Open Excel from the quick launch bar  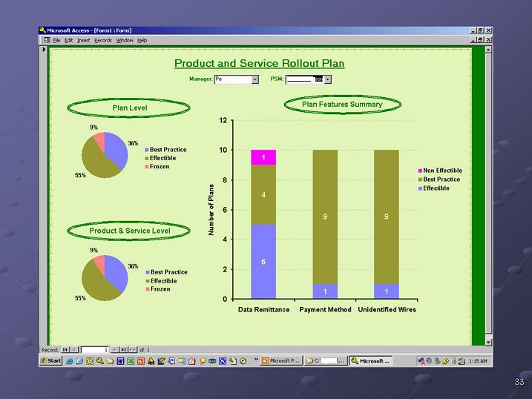(130, 361)
